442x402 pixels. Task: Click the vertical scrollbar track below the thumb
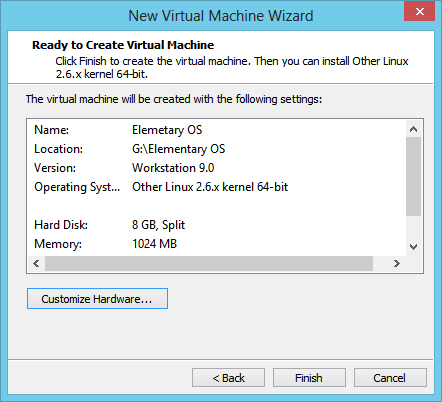(414, 228)
